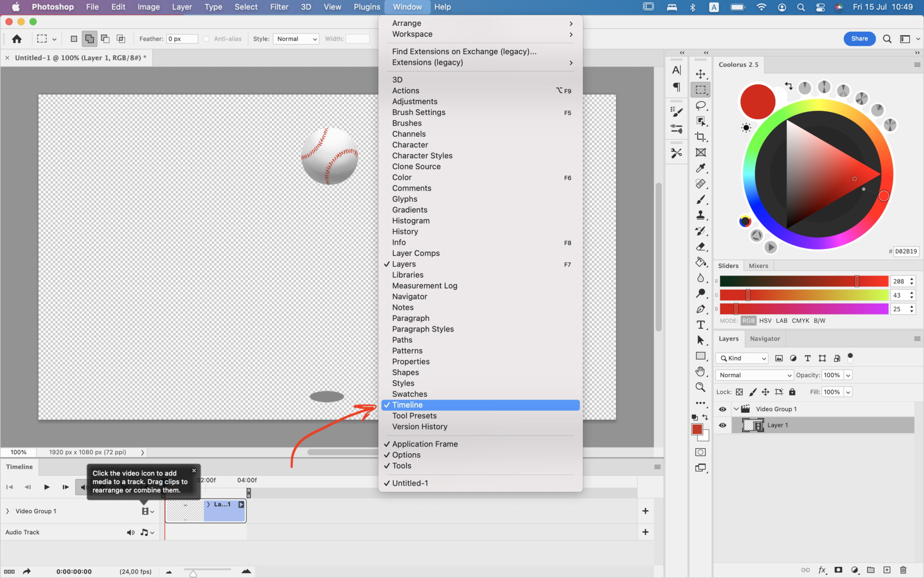Select the Clone Stamp tool
This screenshot has width=924, height=578.
[701, 215]
